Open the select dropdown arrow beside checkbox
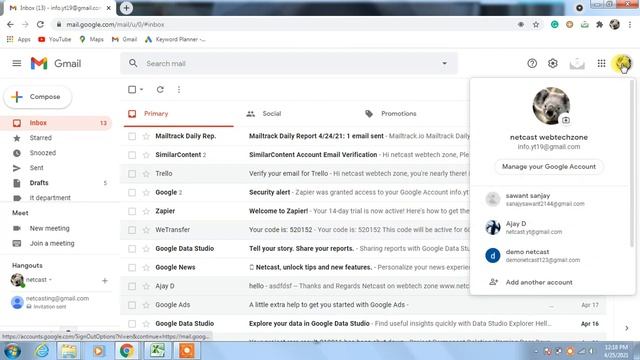The width and height of the screenshot is (640, 360). click(x=142, y=89)
